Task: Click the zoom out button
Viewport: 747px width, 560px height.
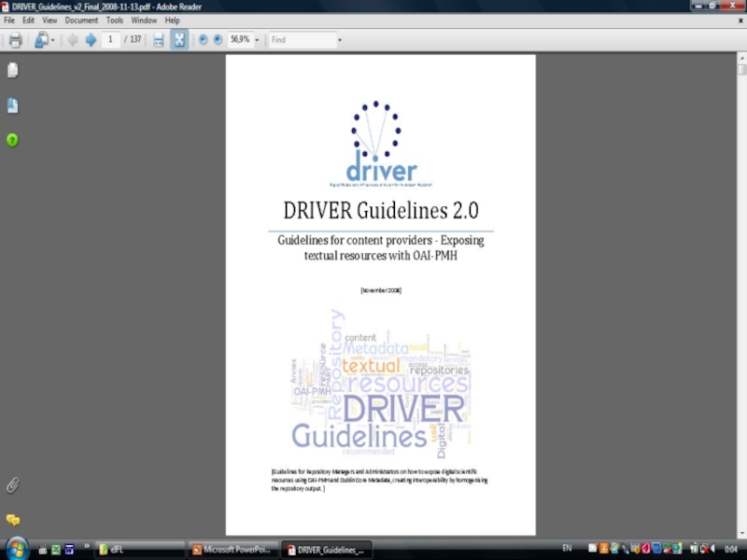Action: 203,40
